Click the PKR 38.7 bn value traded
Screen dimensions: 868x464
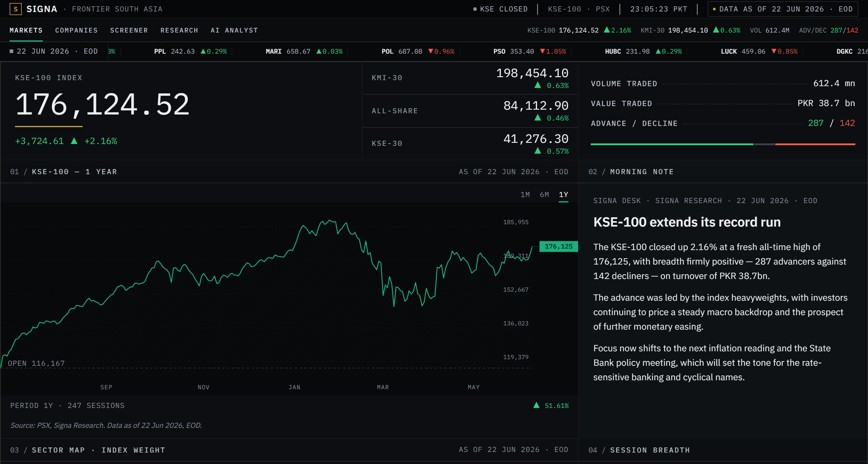[x=826, y=103]
